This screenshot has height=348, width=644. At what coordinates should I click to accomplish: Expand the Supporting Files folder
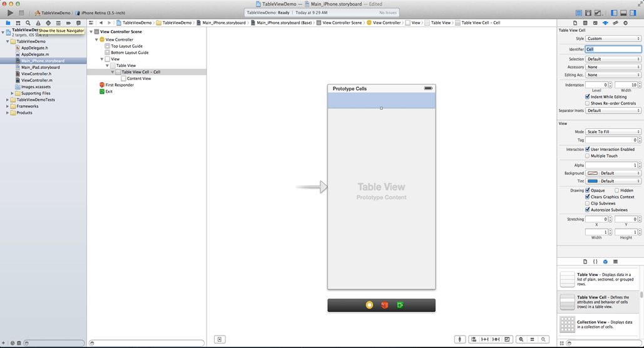12,93
